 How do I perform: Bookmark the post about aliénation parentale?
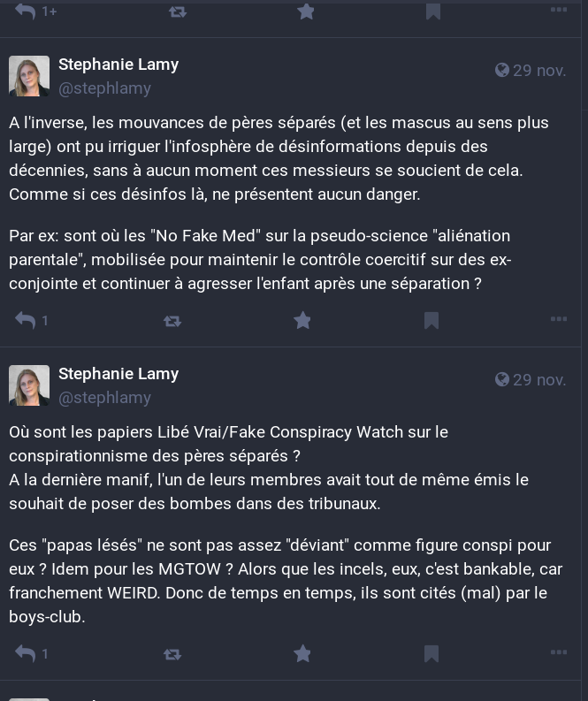click(431, 321)
